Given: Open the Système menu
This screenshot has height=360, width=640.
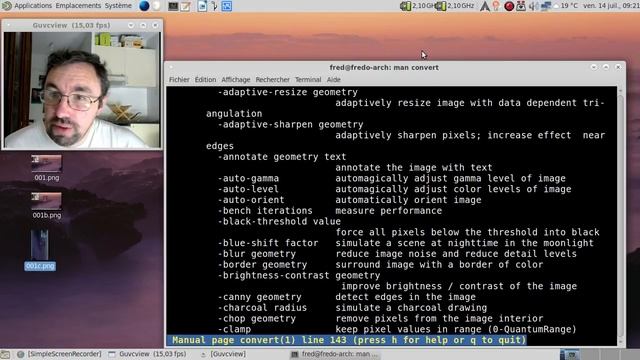Looking at the screenshot, I should pos(118,6).
